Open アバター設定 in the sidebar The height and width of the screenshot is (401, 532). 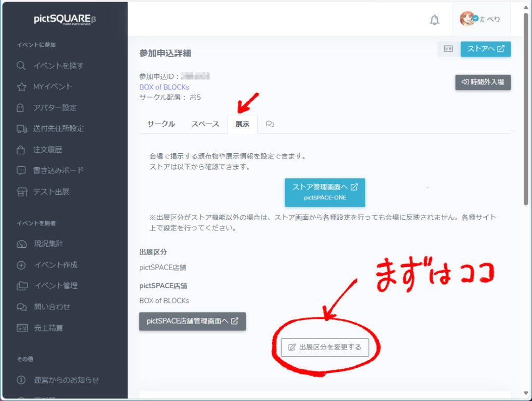(55, 108)
